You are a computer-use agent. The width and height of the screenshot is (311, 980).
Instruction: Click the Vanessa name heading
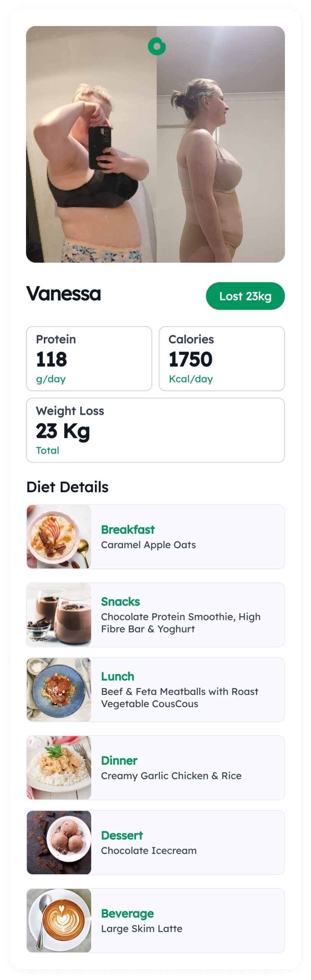tap(64, 294)
